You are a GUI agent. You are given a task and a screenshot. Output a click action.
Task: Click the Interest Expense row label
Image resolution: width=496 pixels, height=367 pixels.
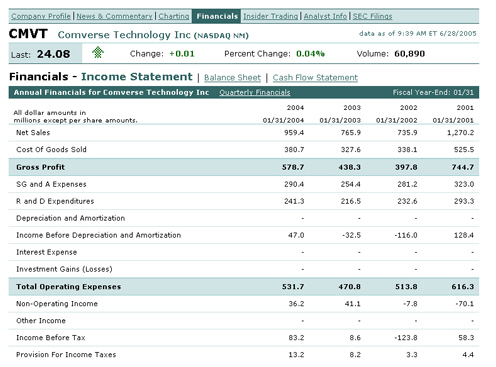point(47,252)
